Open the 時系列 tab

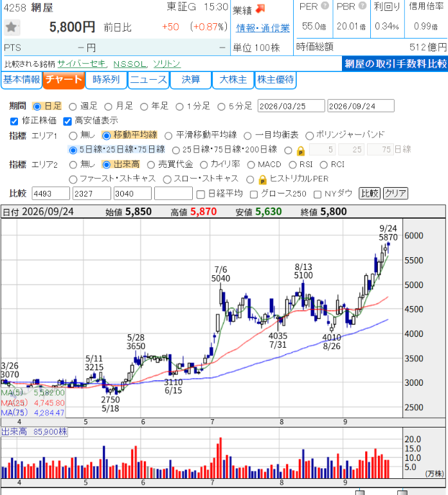tap(106, 80)
